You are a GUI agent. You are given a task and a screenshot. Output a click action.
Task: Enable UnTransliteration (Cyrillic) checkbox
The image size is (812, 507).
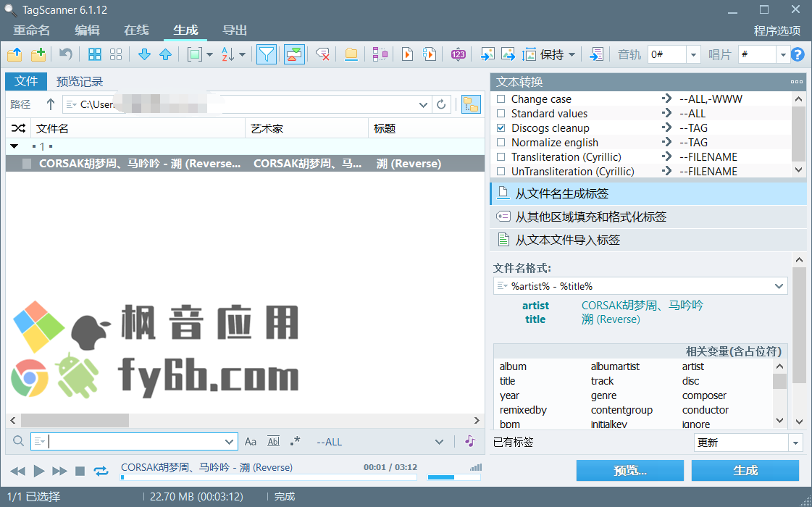click(501, 172)
